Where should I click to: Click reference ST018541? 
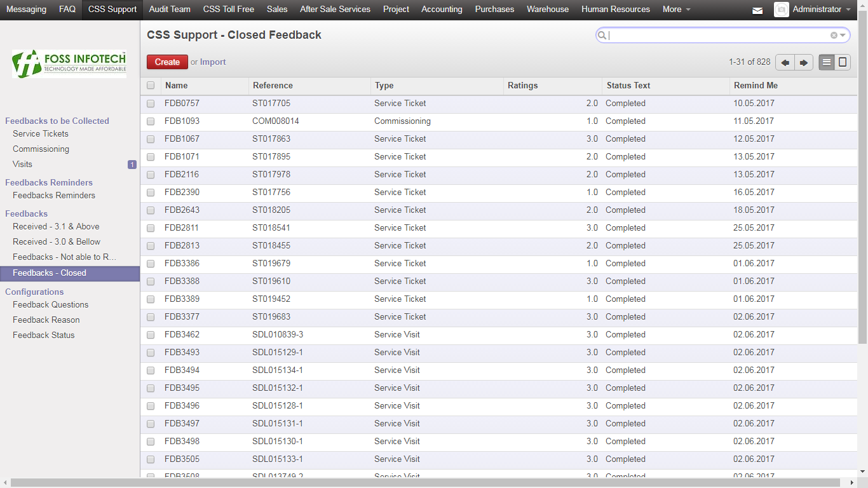[271, 228]
